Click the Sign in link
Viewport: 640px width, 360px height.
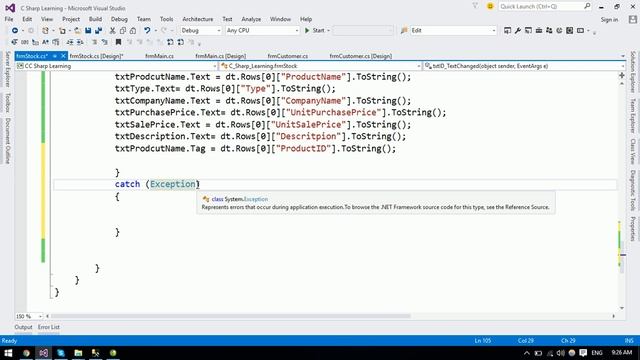point(609,20)
